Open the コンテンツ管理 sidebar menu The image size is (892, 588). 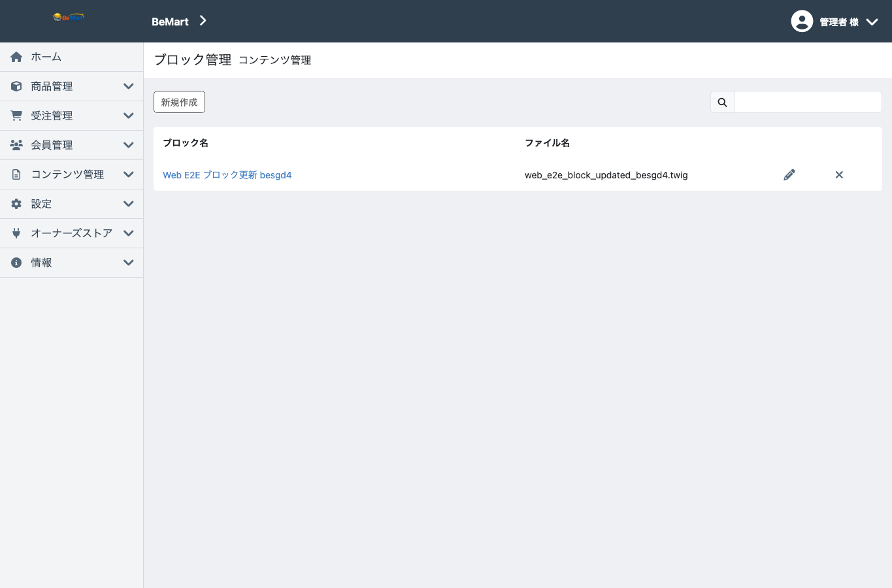pos(72,174)
